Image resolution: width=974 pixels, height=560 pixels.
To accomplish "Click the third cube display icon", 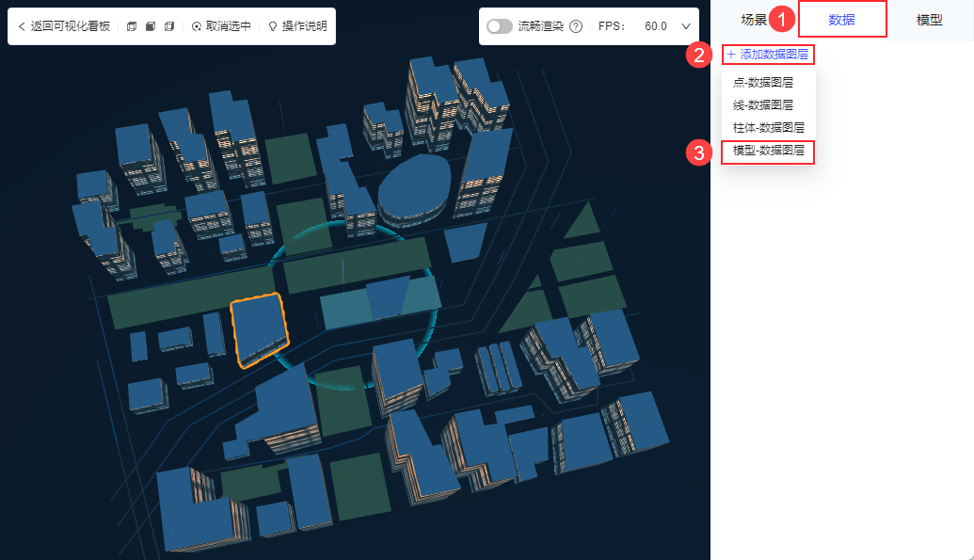I will [169, 26].
